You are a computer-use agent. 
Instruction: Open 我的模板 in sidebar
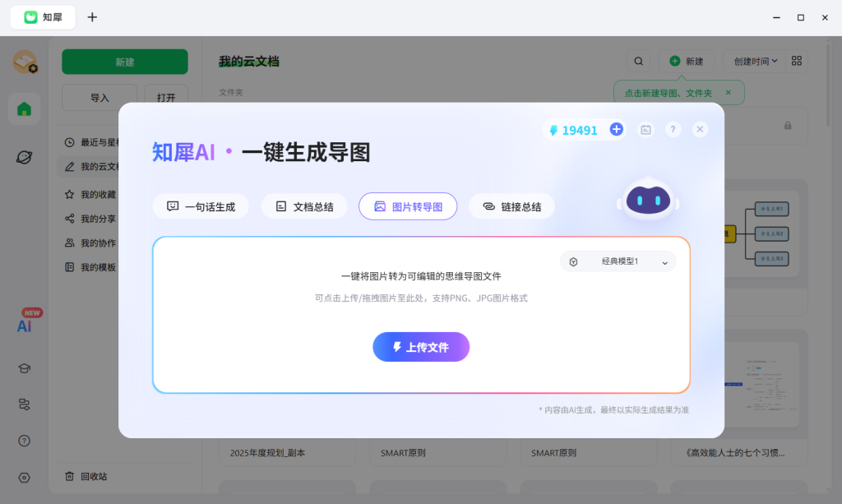pyautogui.click(x=90, y=266)
